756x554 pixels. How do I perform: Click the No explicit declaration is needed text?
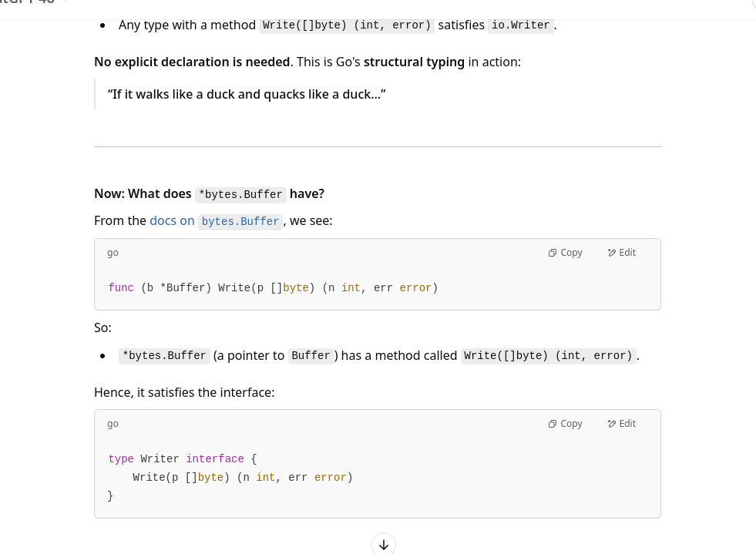[x=192, y=62]
